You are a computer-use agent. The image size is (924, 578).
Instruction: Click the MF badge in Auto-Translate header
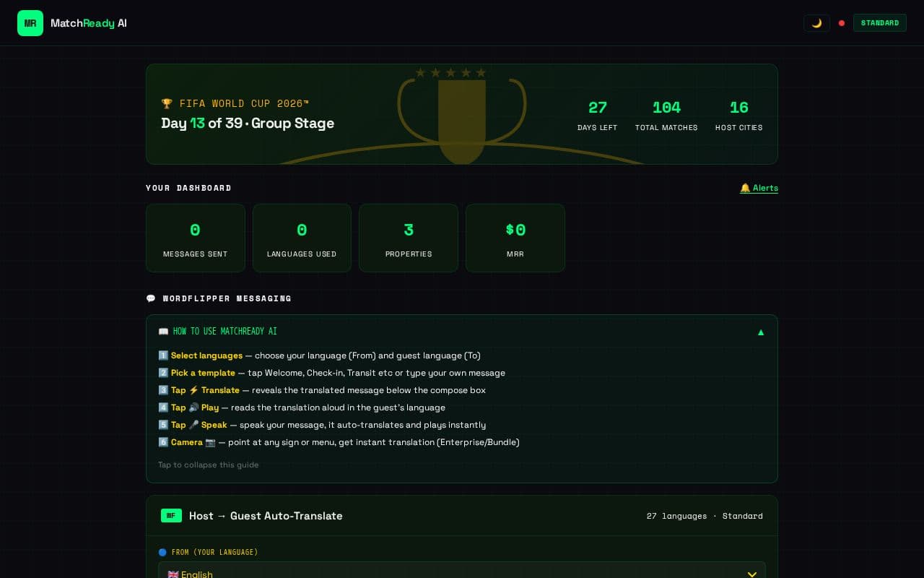click(171, 516)
